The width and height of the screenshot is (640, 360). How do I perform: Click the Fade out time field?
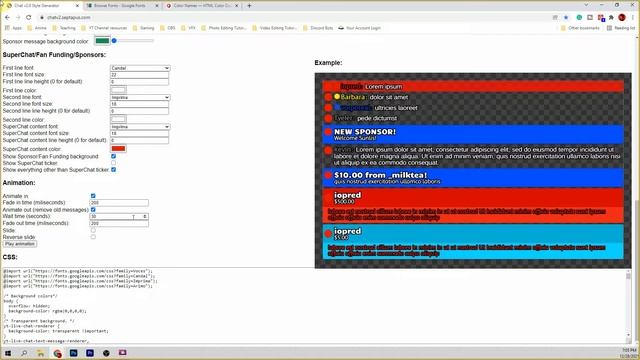point(119,223)
